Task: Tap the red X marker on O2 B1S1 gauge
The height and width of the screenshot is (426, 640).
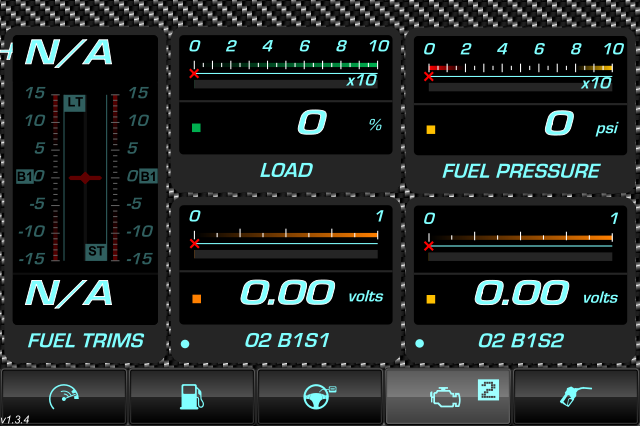Action: 194,244
